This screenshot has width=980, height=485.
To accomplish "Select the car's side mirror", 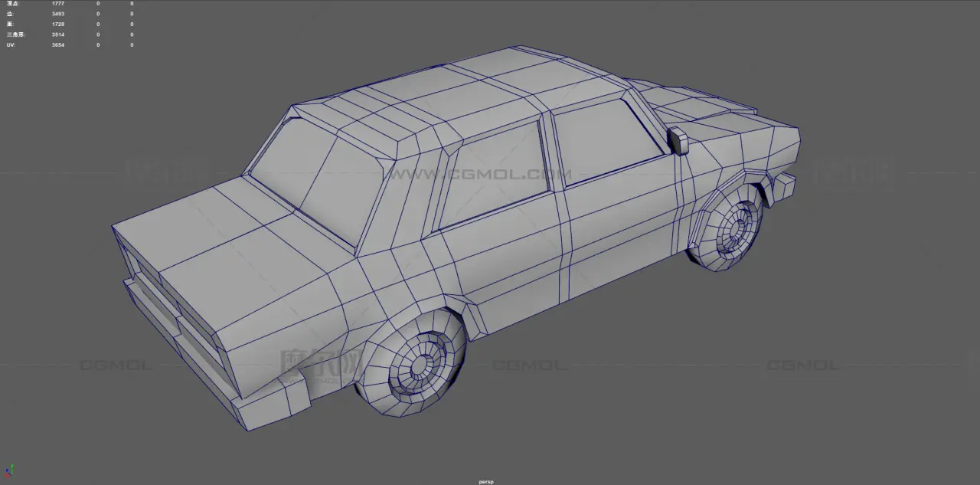I will [678, 141].
